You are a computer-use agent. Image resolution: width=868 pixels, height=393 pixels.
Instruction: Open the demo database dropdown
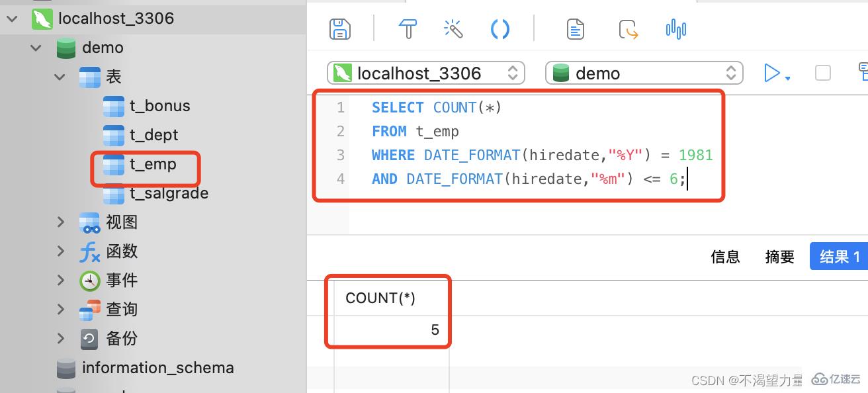coord(644,73)
